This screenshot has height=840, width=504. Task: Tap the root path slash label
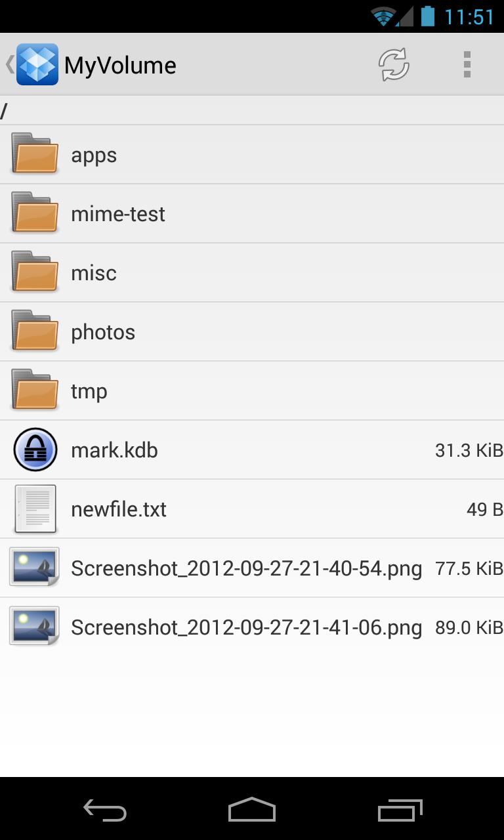click(x=4, y=111)
